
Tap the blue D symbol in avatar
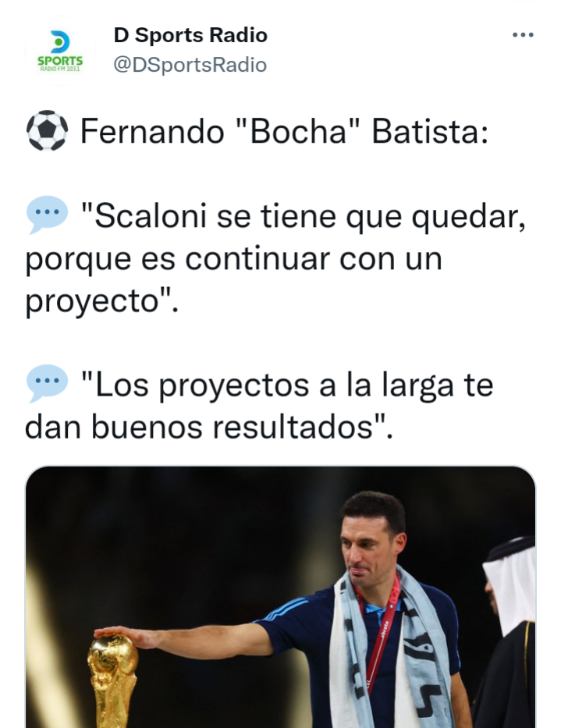[60, 42]
